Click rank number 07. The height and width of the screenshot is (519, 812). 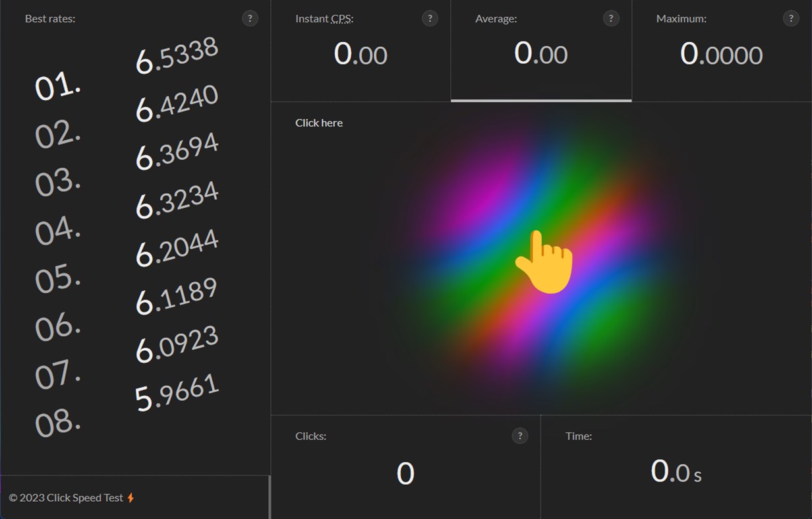[x=58, y=376]
